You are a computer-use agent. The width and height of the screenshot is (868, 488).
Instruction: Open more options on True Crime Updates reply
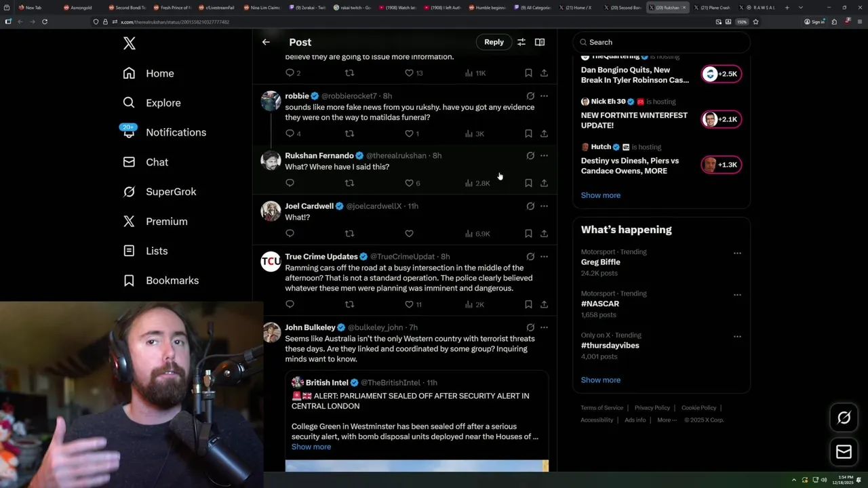[x=544, y=257]
